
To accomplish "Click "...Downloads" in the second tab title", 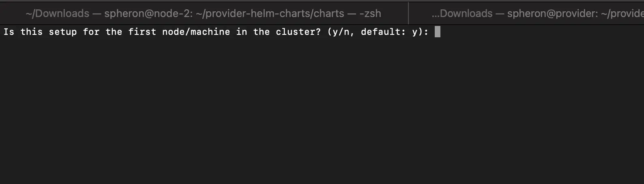I will (x=462, y=13).
